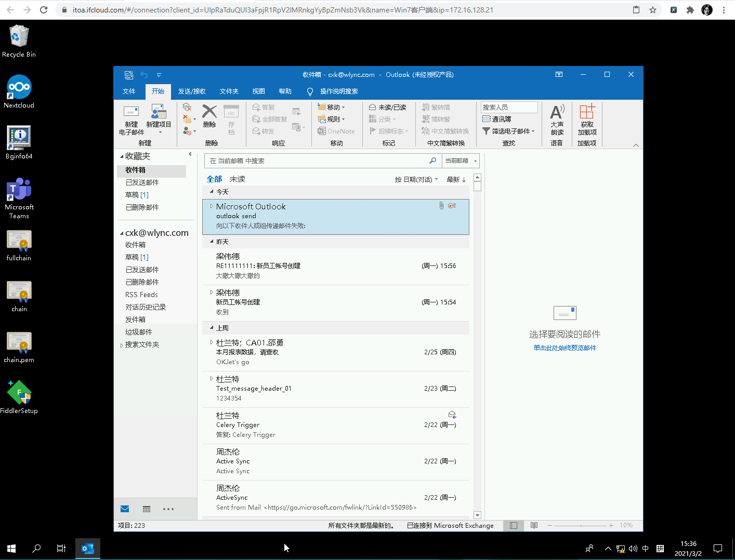Collapse the 昨天 group header
Image resolution: width=735 pixels, height=560 pixels.
click(x=212, y=242)
